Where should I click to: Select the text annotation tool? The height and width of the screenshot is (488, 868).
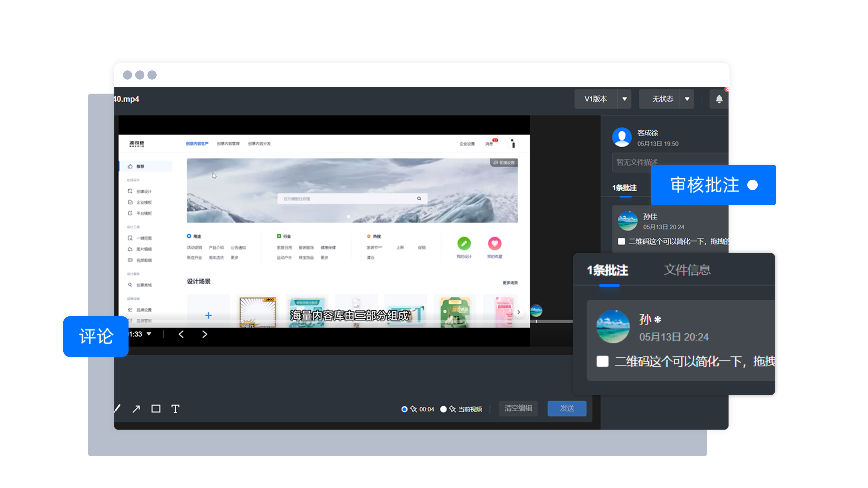(175, 409)
